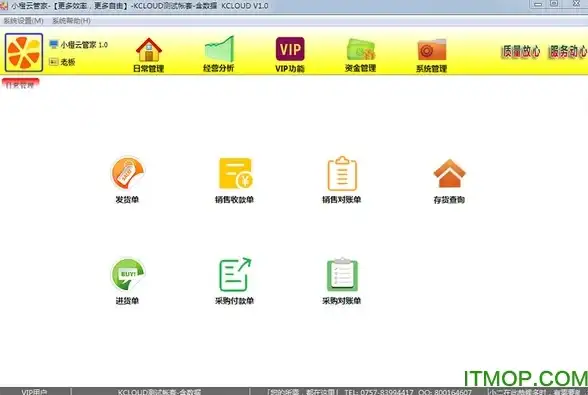This screenshot has height=395, width=588.
Task: Click the 老板 user name label
Action: [x=68, y=62]
